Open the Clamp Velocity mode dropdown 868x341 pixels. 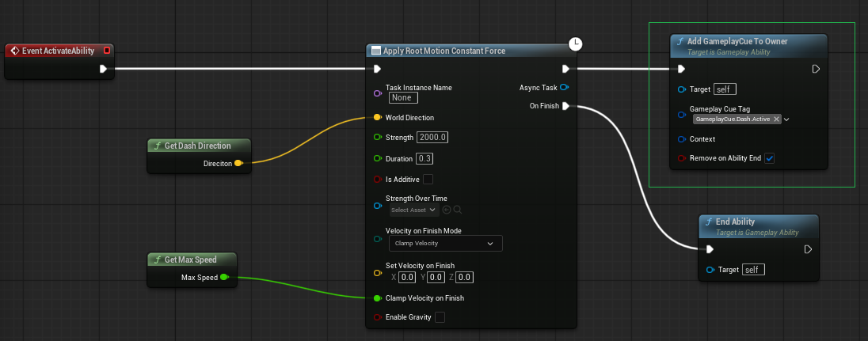[445, 243]
